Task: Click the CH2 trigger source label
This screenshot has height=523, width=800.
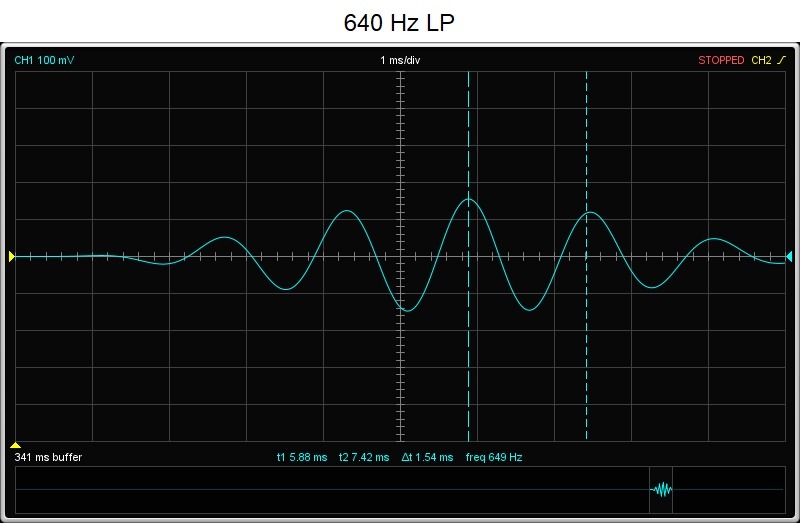Action: click(761, 60)
